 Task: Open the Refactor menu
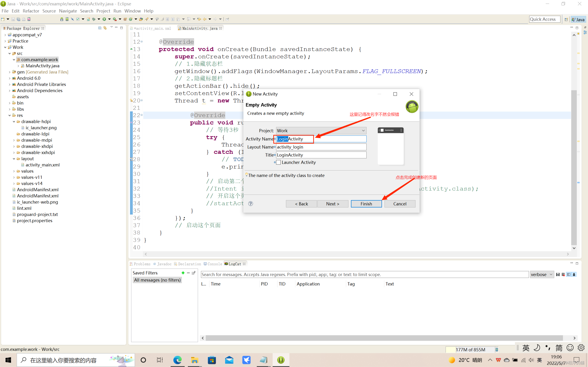click(x=31, y=11)
